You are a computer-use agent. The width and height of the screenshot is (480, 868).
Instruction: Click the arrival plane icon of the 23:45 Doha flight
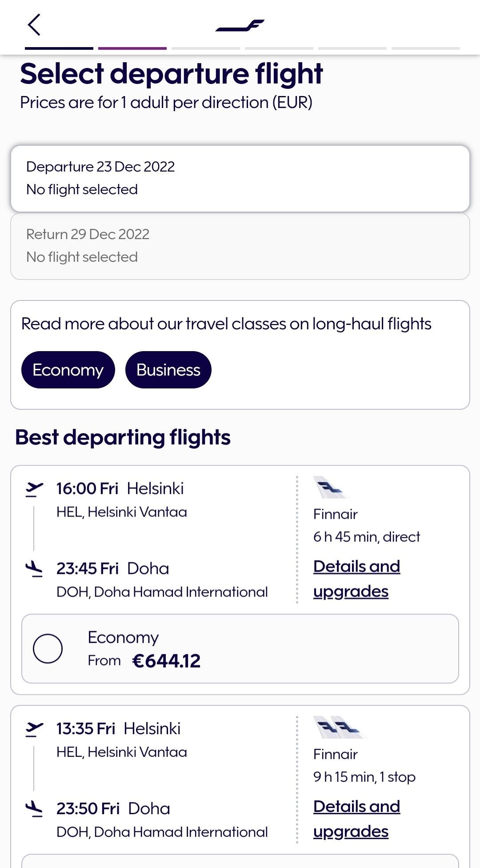(x=35, y=568)
